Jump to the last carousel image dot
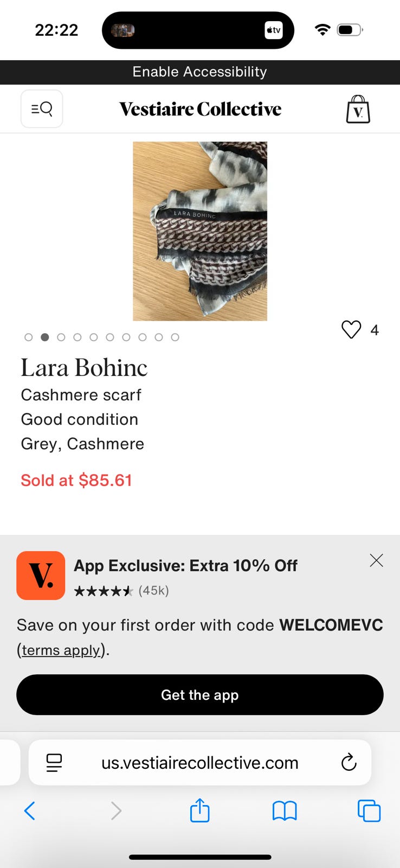 pyautogui.click(x=175, y=337)
